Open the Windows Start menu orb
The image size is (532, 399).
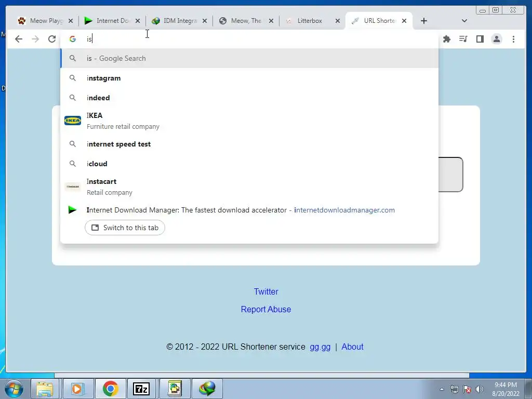(14, 389)
